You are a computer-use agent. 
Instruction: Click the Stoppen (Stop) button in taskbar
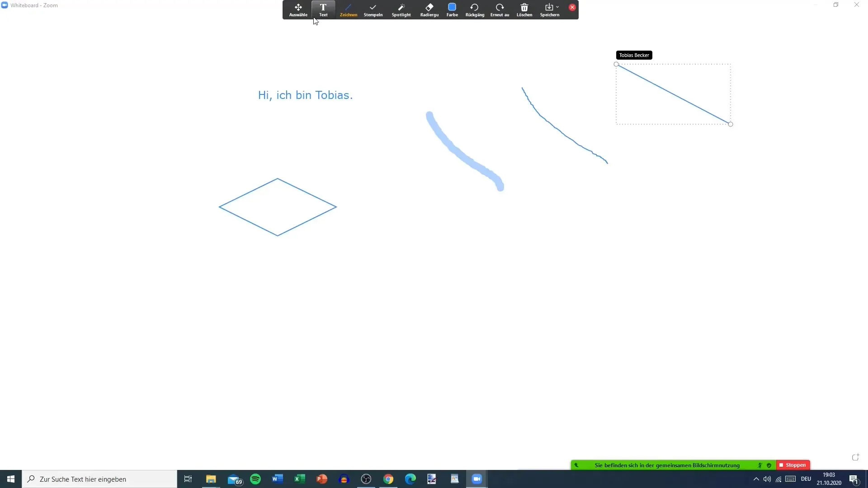tap(793, 465)
